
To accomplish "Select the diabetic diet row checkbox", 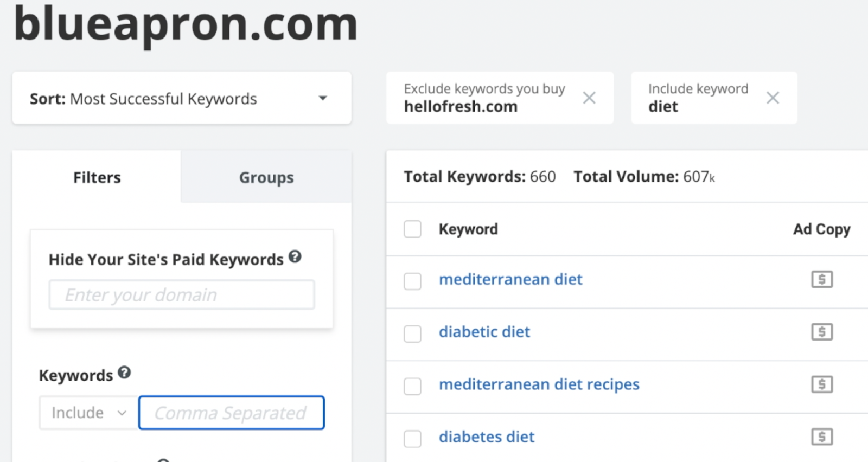I will point(412,333).
